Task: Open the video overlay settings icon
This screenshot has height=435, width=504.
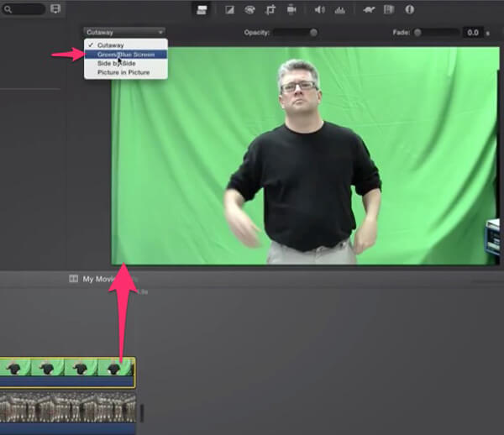Action: tap(202, 10)
